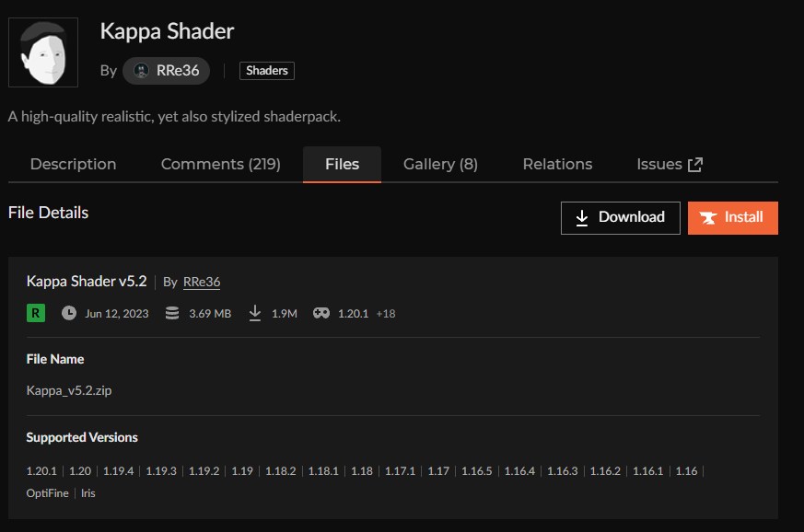Click the file size stack icon near 3.69 MB
Viewport: 804px width, 532px height.
[x=171, y=313]
